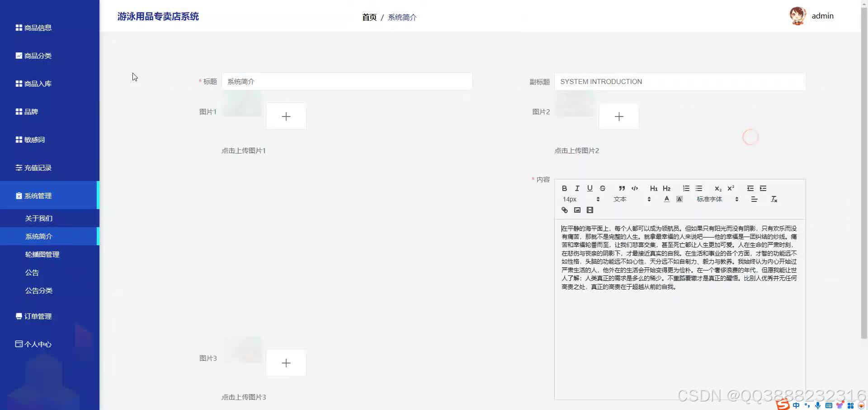Toggle bold formatting in the content editor
868x410 pixels.
[x=565, y=188]
